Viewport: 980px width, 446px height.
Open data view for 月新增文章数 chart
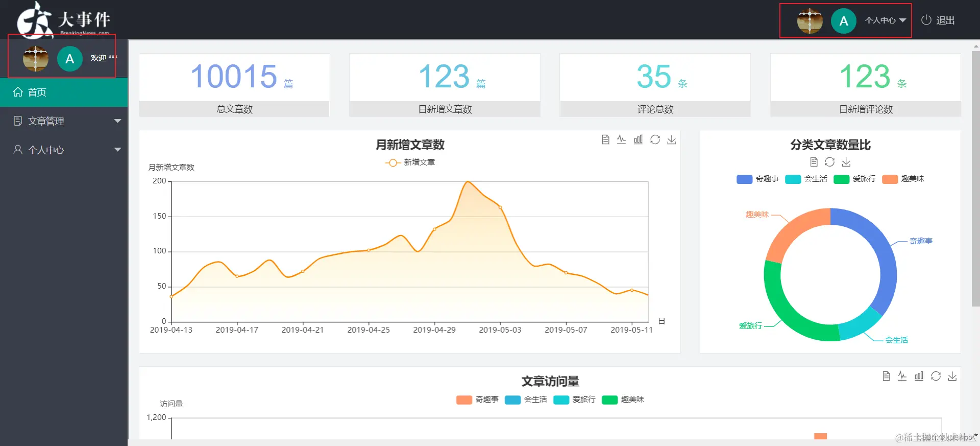(605, 139)
